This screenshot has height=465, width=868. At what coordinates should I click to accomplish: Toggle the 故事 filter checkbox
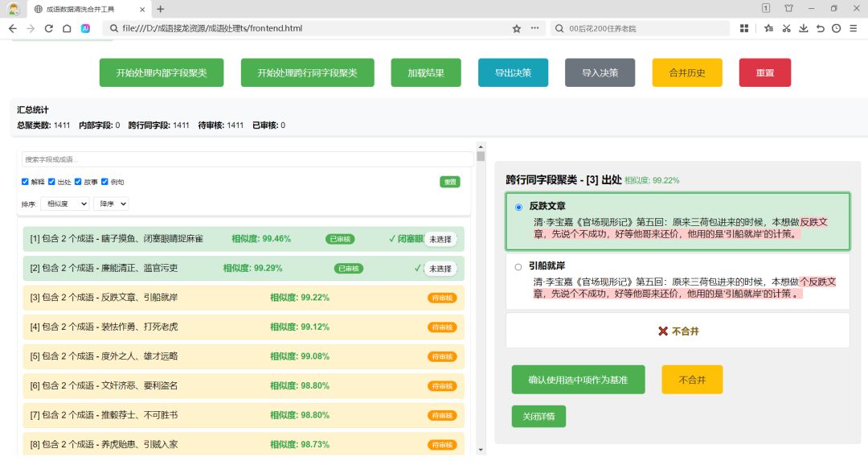[x=78, y=182]
